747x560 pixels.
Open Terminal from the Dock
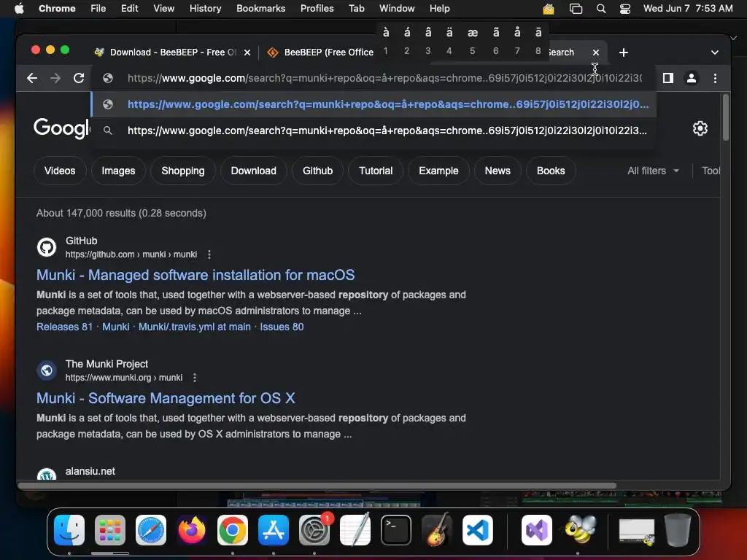coord(396,529)
